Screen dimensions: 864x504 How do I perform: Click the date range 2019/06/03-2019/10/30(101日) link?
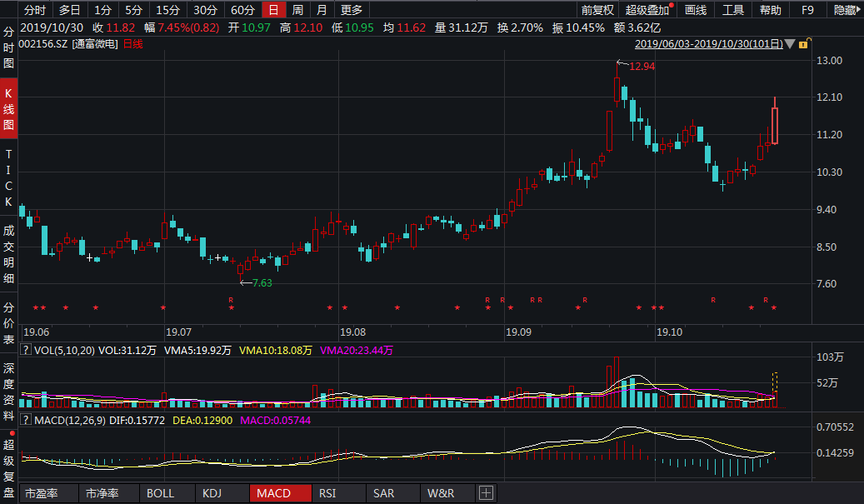708,44
